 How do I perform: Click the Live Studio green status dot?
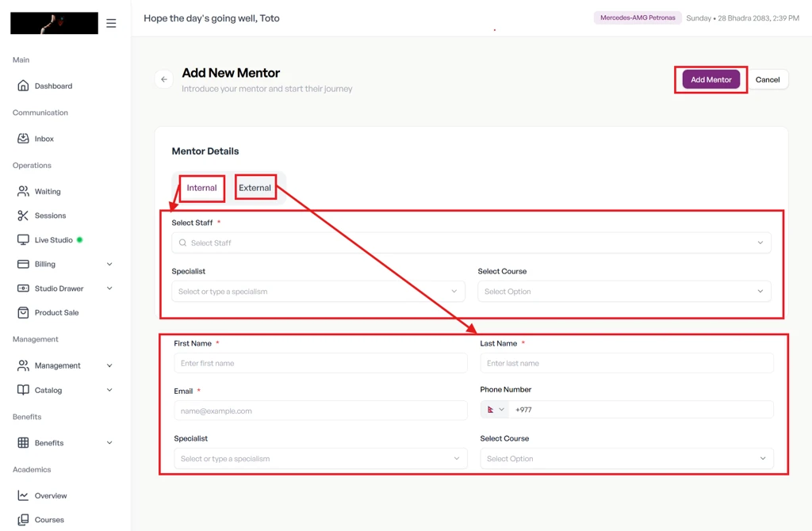click(80, 239)
